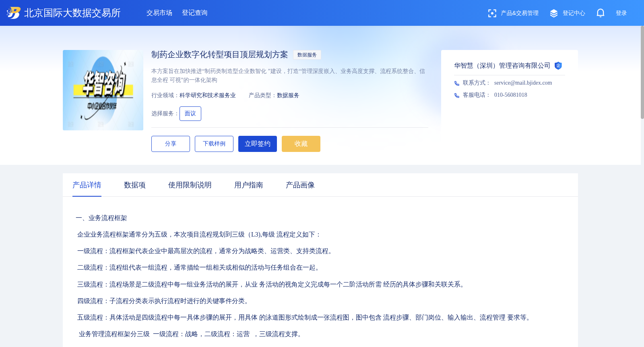Click the 分享 share button

click(x=171, y=144)
